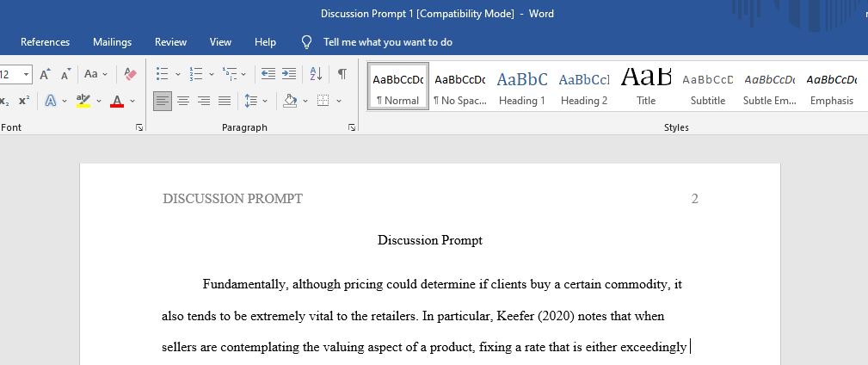The width and height of the screenshot is (868, 365).
Task: Switch to the View tab
Action: (220, 42)
